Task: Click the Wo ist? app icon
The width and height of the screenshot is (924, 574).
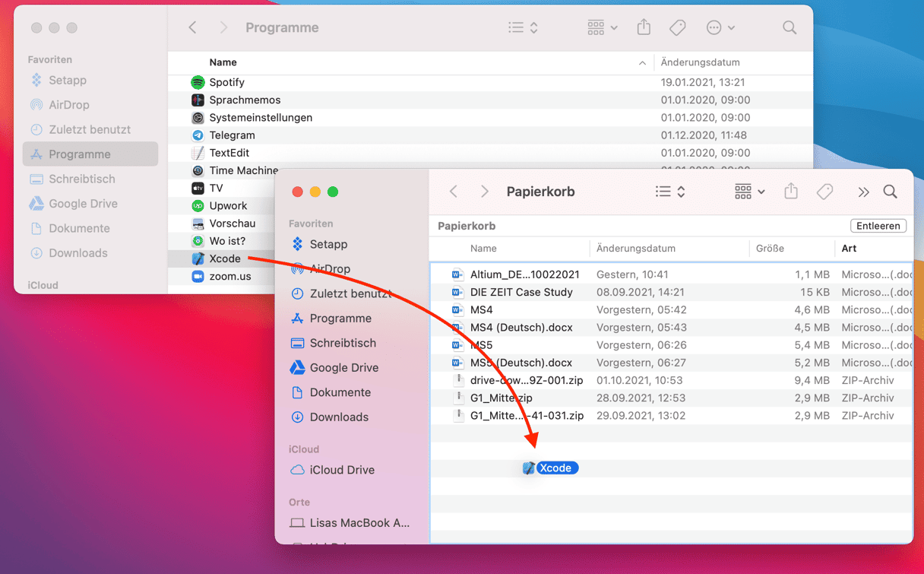Action: coord(198,241)
